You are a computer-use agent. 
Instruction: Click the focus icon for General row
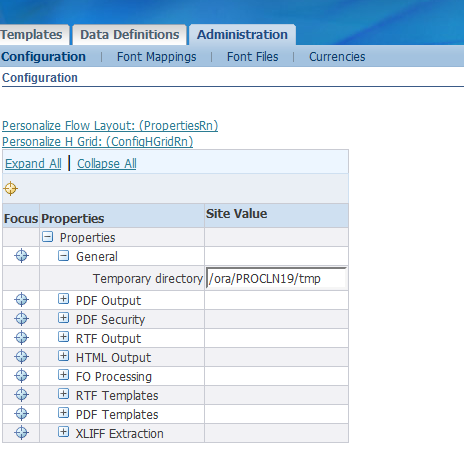pyautogui.click(x=22, y=256)
